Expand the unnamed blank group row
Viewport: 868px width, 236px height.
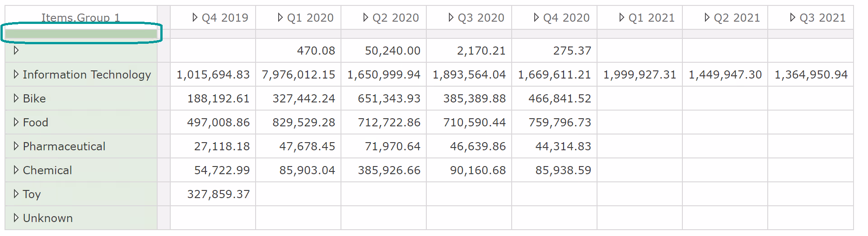pyautogui.click(x=16, y=51)
